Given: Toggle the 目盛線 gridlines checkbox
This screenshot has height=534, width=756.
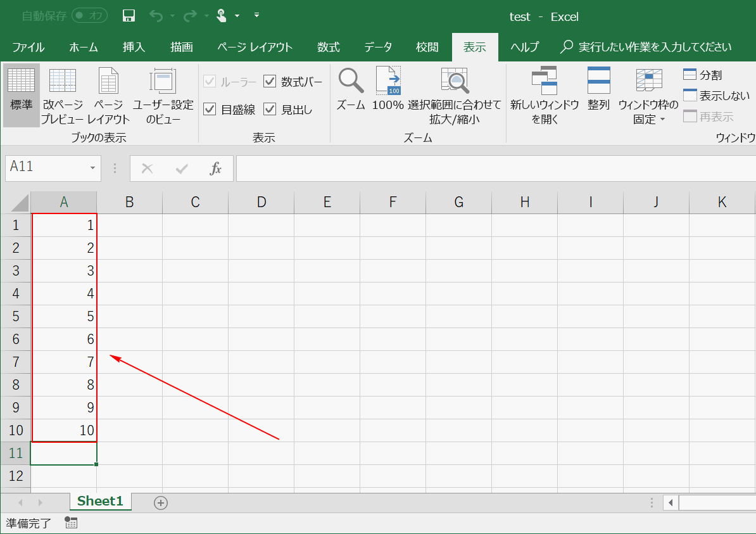Looking at the screenshot, I should pos(209,110).
